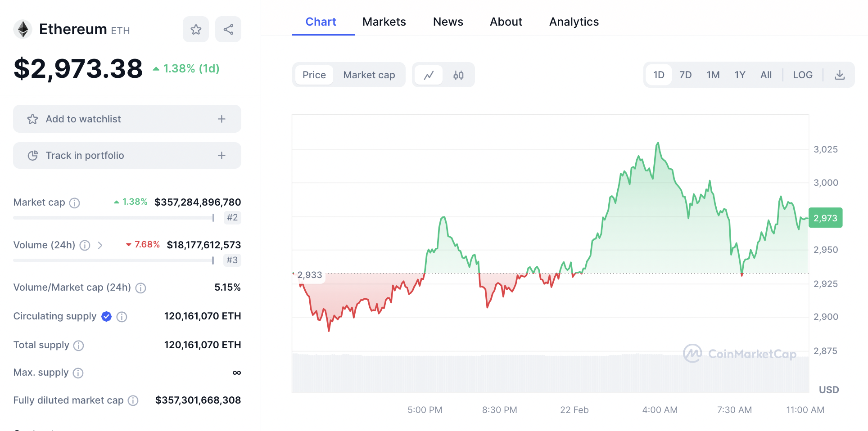Switch chart to Market cap view

(369, 75)
